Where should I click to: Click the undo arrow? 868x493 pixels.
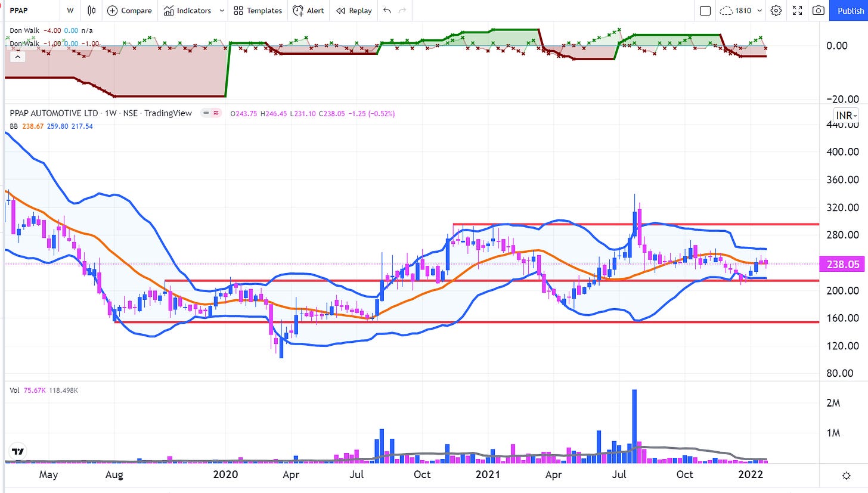click(x=387, y=10)
